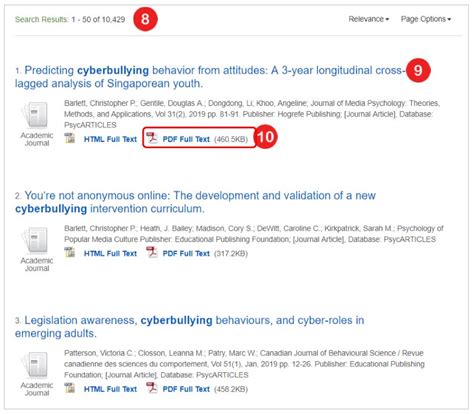
Task: Open the Page Options dropdown
Action: (426, 19)
